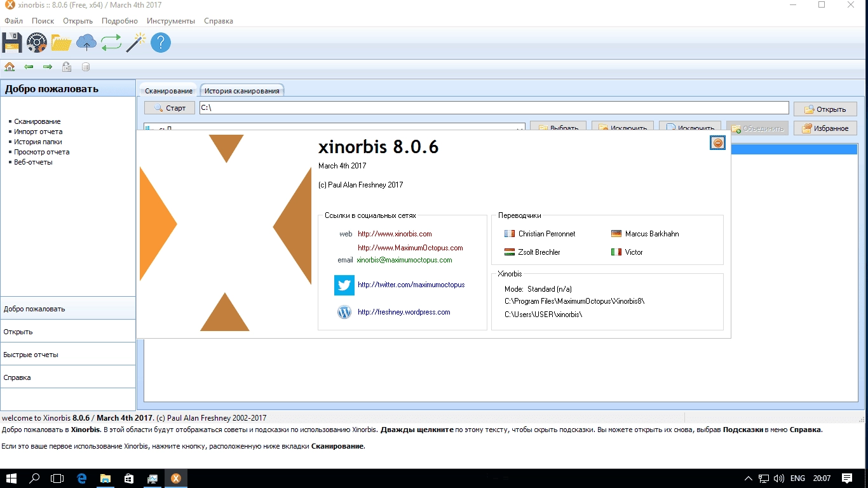Open settings via the gears icon

tap(37, 43)
